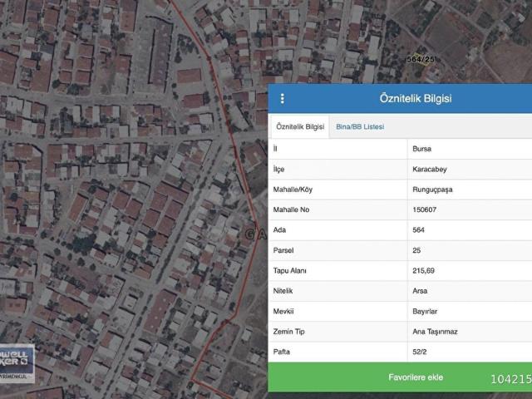Image resolution: width=532 pixels, height=399 pixels.
Task: Click the Öznitelik Bilgisi panel title
Action: tap(415, 99)
